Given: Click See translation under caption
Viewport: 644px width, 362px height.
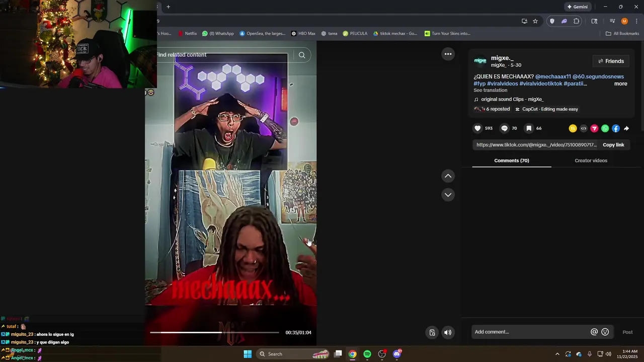Looking at the screenshot, I should pyautogui.click(x=490, y=90).
